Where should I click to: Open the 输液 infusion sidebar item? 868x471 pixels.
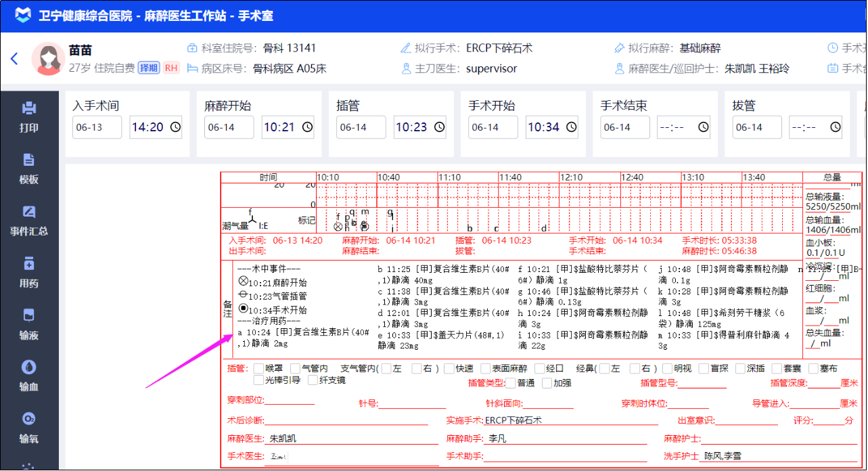pyautogui.click(x=28, y=325)
